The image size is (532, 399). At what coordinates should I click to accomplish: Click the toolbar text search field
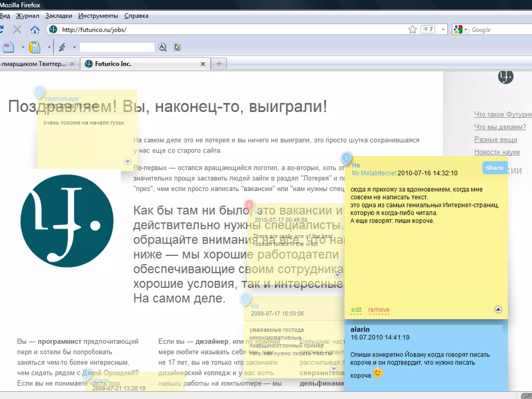(x=117, y=47)
